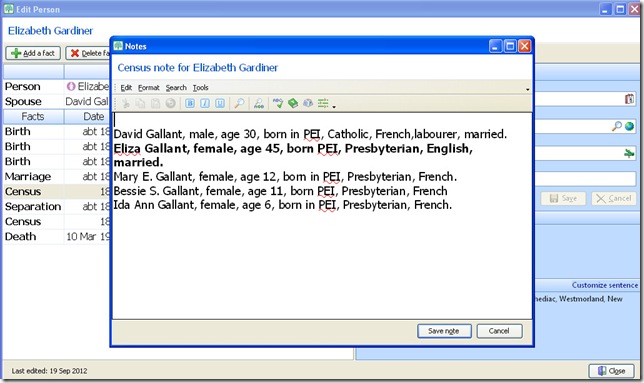644x383 pixels.
Task: Click the Save note button
Action: tap(444, 331)
